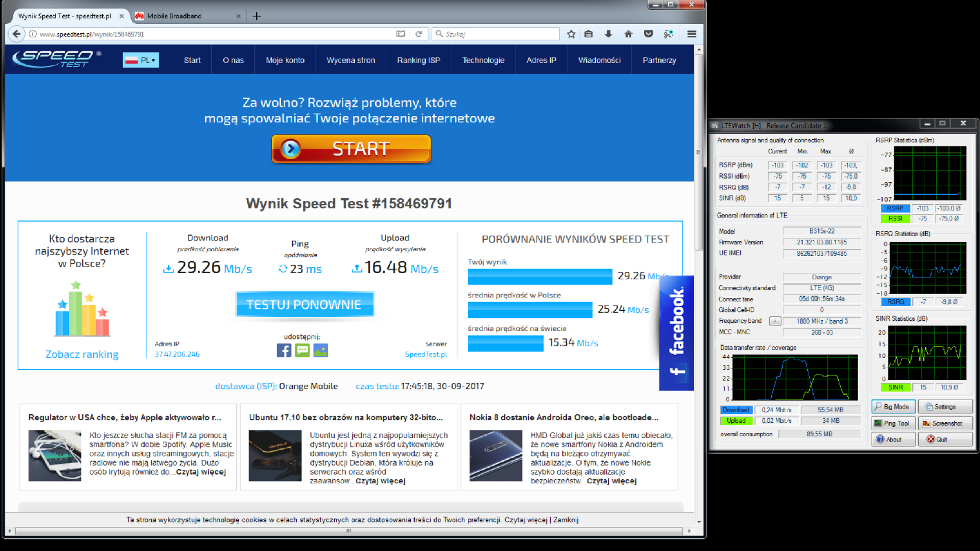Click the blue Download legend label in LTEWatch
The image size is (980, 551).
click(x=736, y=410)
